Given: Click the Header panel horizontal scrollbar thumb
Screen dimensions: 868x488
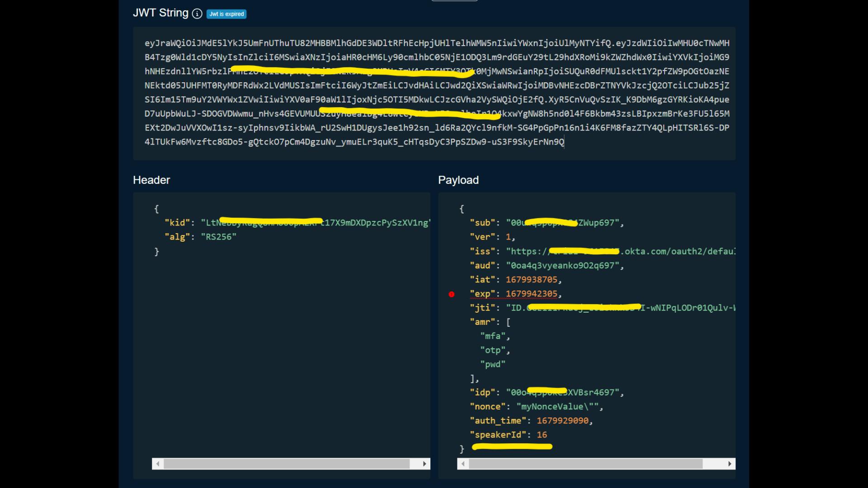Looking at the screenshot, I should tap(287, 464).
